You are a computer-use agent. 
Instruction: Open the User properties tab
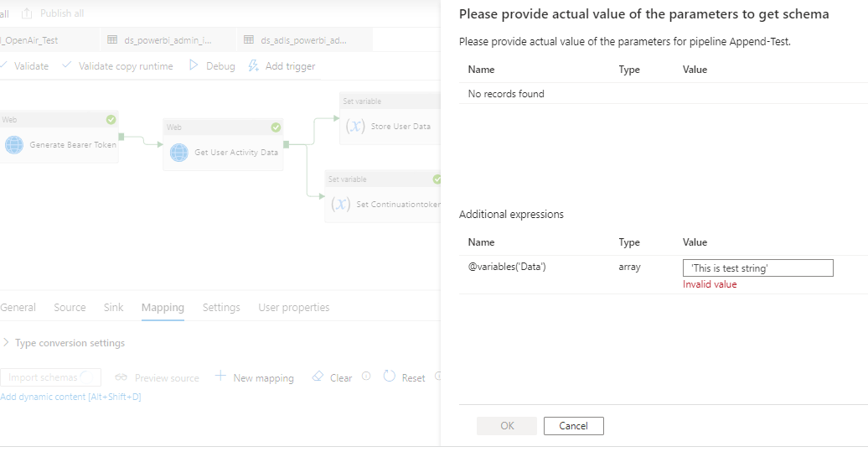click(x=293, y=308)
